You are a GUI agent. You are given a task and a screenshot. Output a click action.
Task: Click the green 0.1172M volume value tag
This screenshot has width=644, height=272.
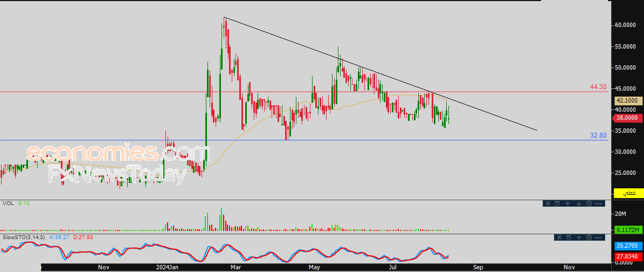627,230
